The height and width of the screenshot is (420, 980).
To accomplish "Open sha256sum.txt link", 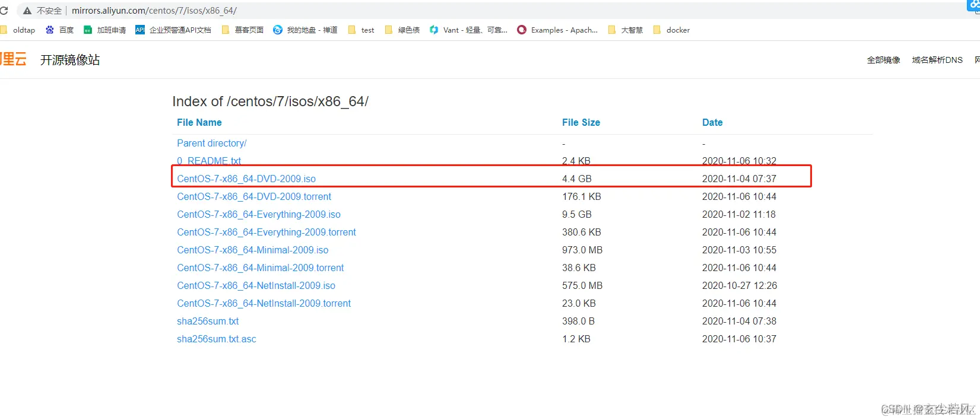I will pyautogui.click(x=208, y=321).
